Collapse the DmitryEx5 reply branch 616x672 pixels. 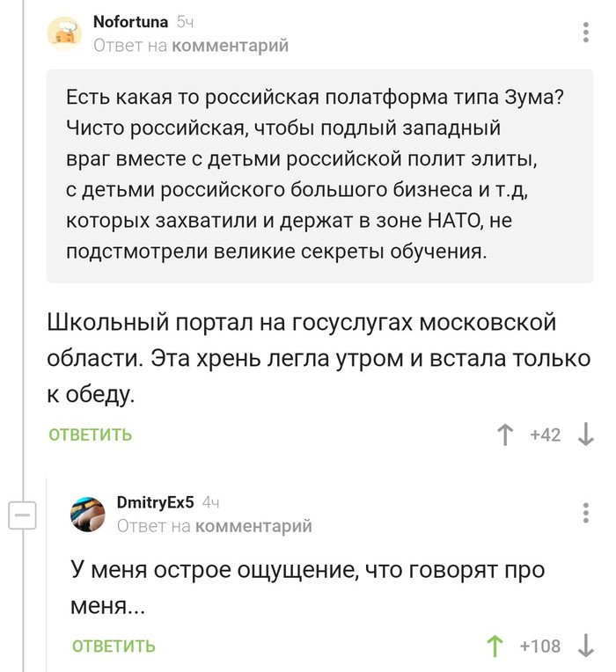(x=21, y=514)
